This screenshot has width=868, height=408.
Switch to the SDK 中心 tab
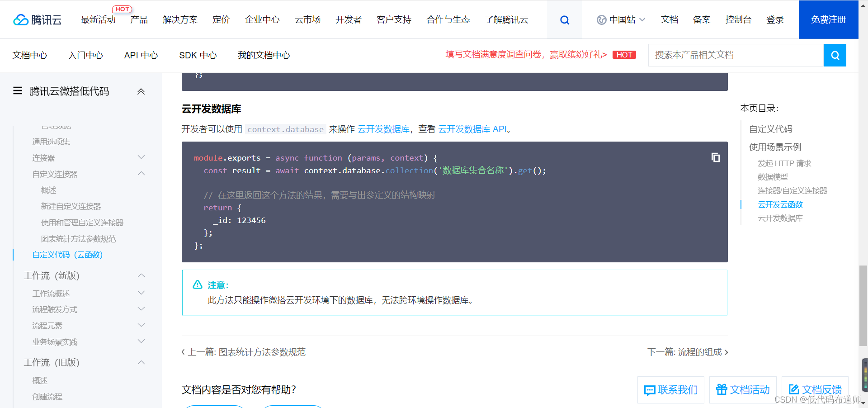(x=198, y=55)
